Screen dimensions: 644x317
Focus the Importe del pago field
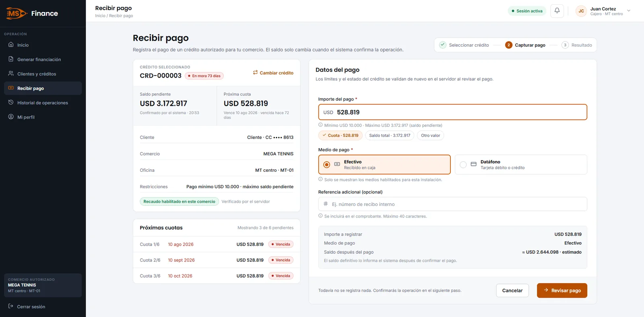pos(452,112)
